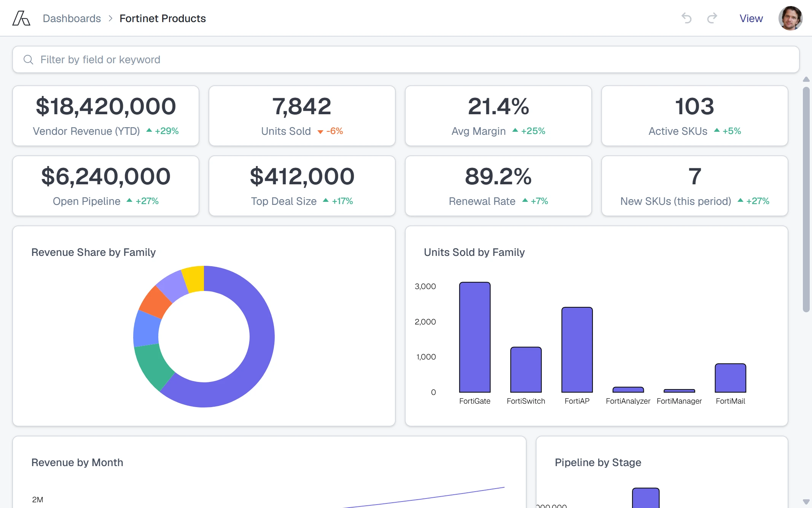
Task: Switch to View mode
Action: [751, 18]
